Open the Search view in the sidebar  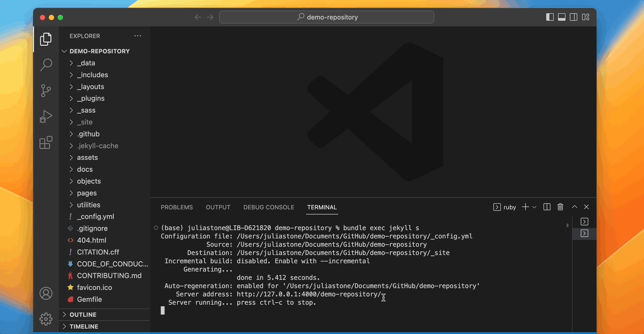(46, 64)
